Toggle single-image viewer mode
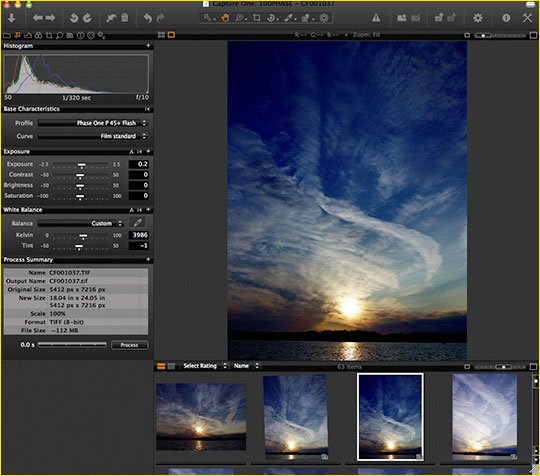 tap(171, 35)
